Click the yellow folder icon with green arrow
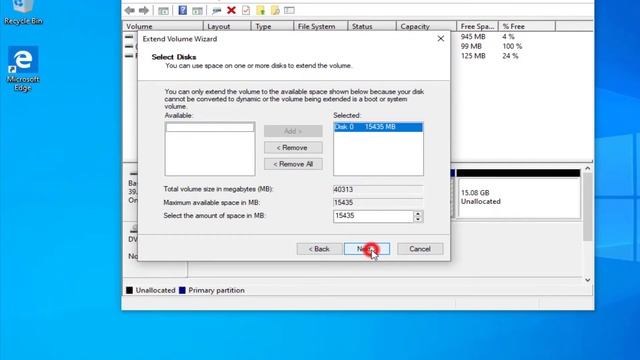This screenshot has width=640, height=360. point(260,10)
